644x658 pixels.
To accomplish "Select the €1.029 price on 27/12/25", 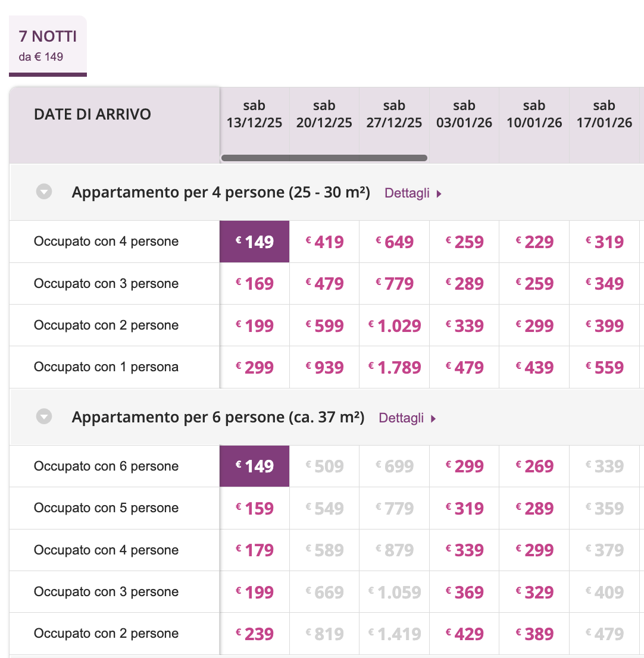I will tap(394, 325).
